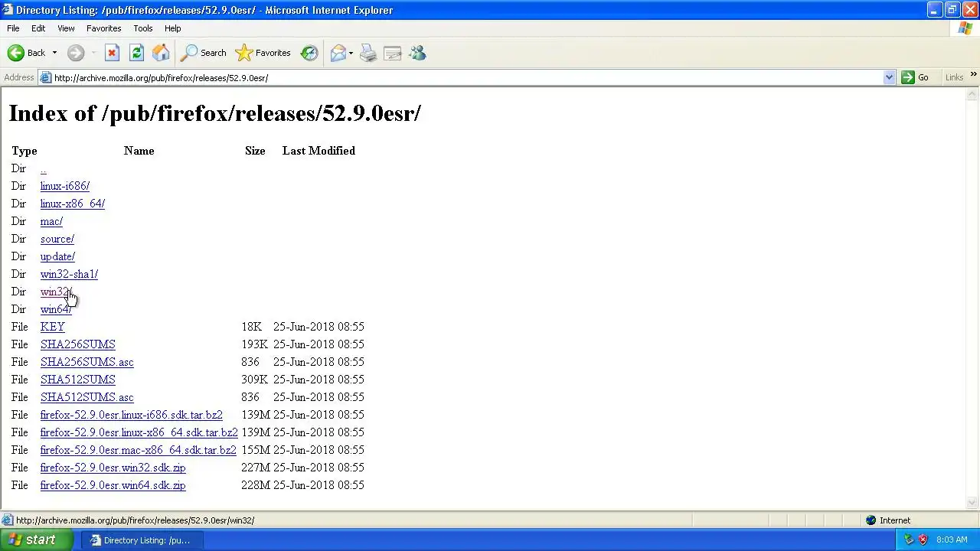Open the Messenger icon in toolbar
The image size is (980, 551).
pos(417,53)
